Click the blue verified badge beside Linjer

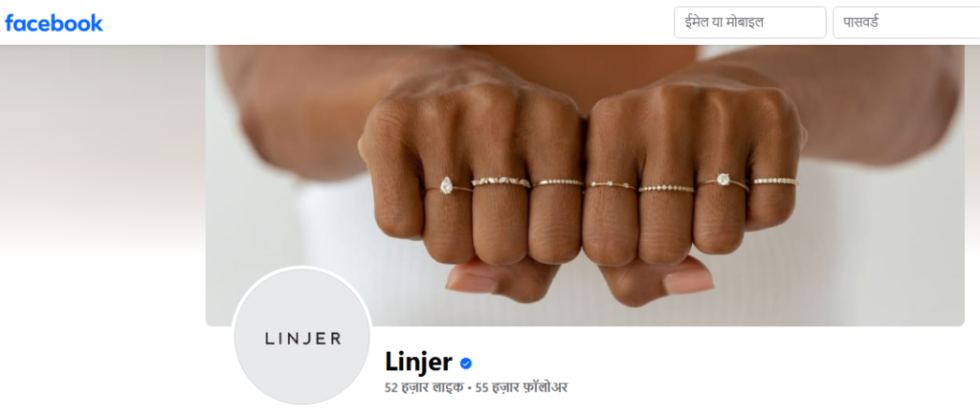[x=466, y=363]
